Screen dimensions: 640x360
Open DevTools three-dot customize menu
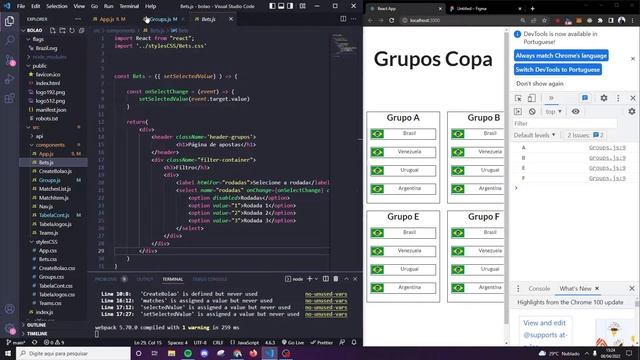pos(618,98)
